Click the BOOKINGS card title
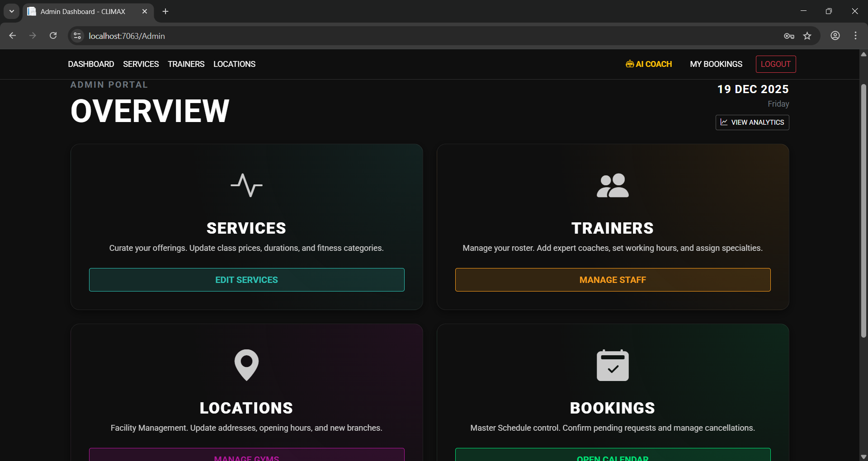Screen dimensions: 868x461 click(x=613, y=408)
